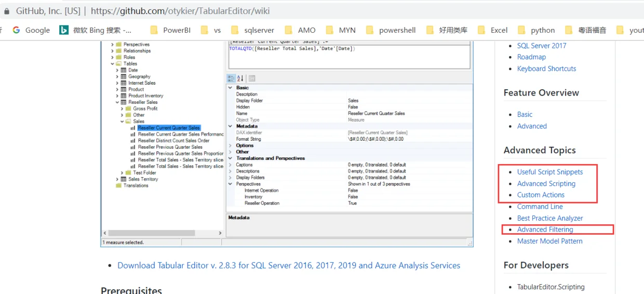Click the sqlserver bookmark folder icon
Screen dimensions: 644x294
click(235, 30)
